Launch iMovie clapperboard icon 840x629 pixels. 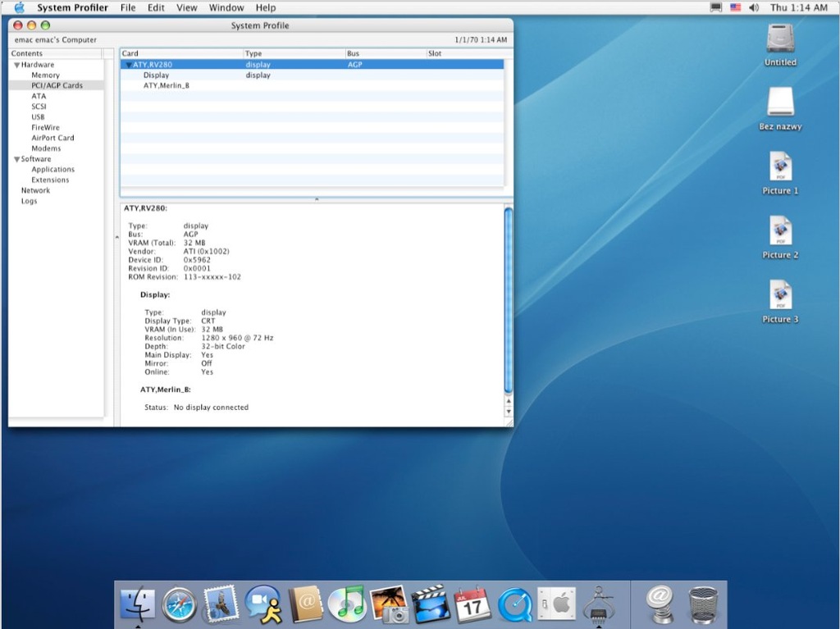pos(430,604)
